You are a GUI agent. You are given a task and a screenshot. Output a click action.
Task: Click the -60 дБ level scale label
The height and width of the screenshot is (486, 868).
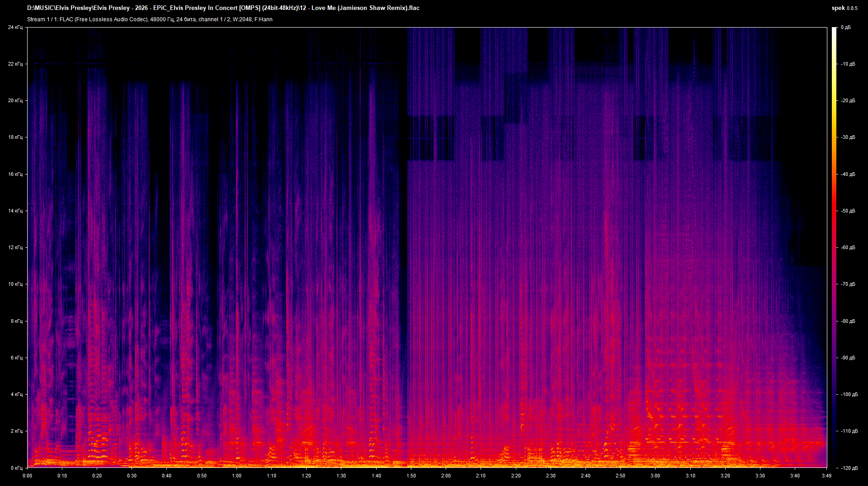click(848, 248)
